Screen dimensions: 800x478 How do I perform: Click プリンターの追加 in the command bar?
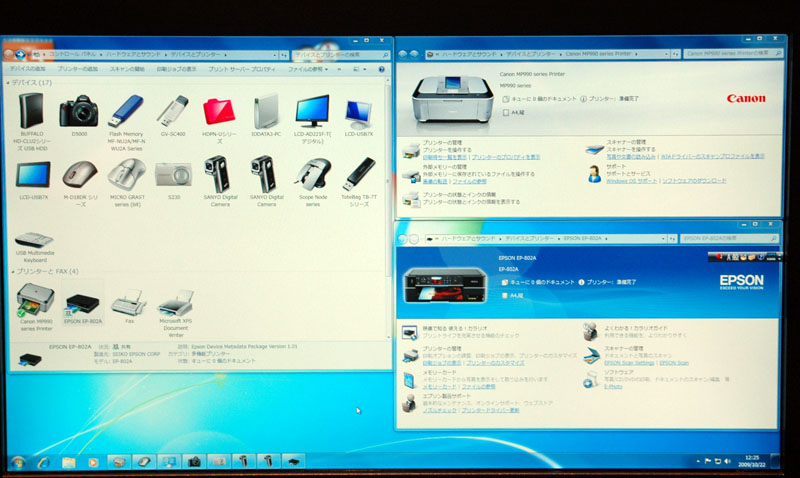coord(77,69)
